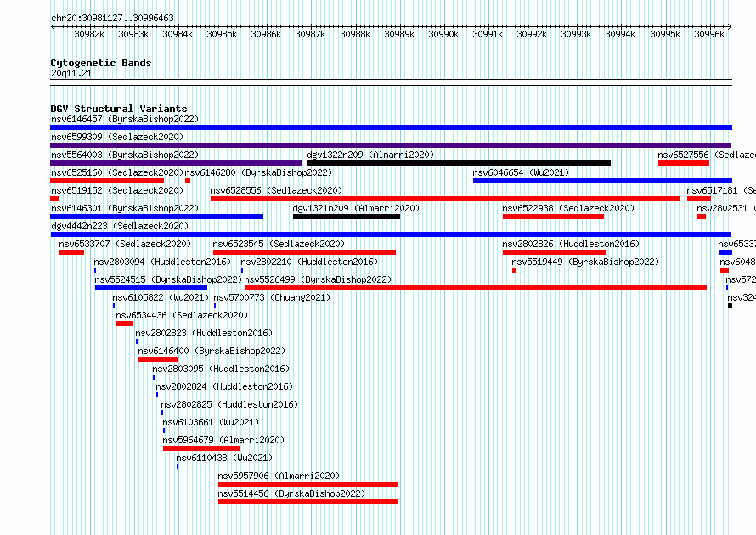756x535 pixels.
Task: Select long red bar under nsv6528556
Action: [445, 199]
